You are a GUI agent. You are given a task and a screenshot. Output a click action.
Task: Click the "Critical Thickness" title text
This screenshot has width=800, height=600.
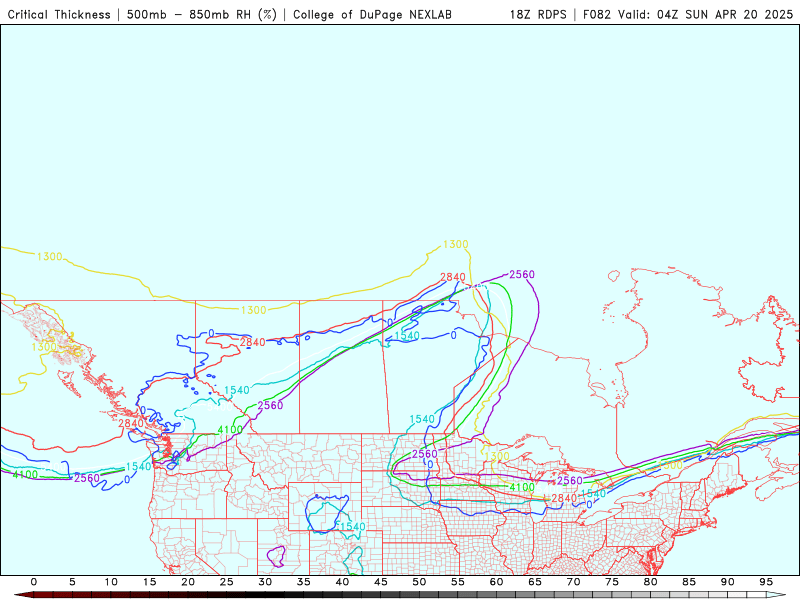[59, 15]
